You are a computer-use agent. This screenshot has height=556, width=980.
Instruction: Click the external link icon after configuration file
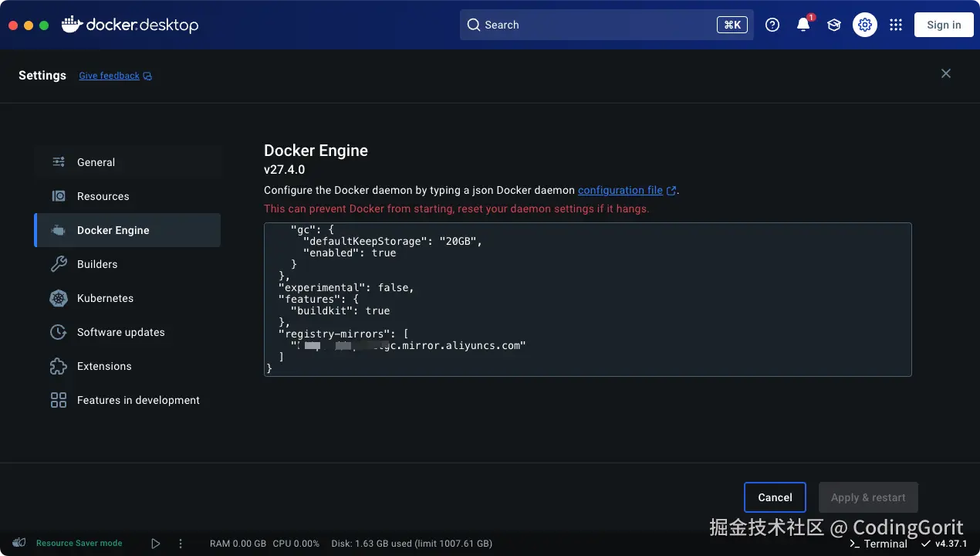(671, 191)
